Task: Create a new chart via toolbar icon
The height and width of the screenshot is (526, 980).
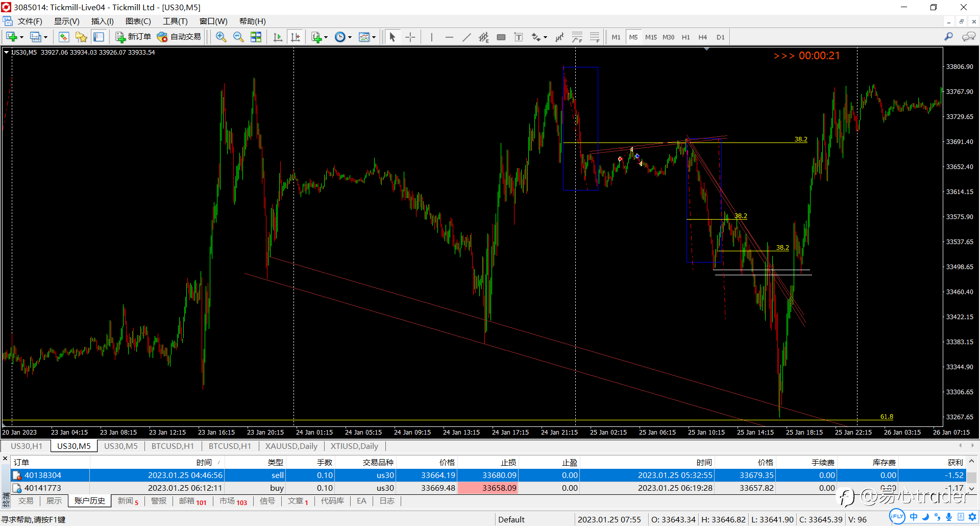Action: [11, 37]
